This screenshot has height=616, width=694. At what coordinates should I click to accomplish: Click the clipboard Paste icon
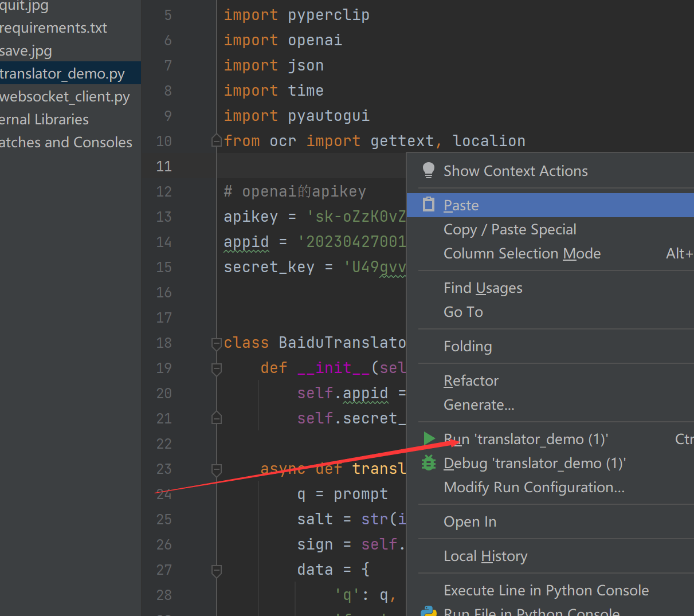[x=429, y=205]
